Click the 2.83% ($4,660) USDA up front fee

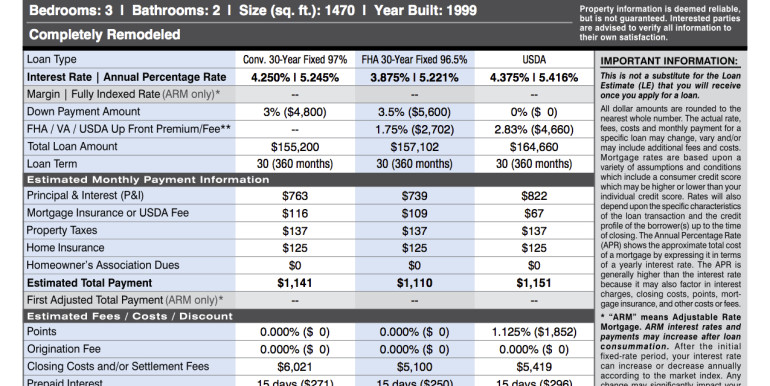tap(534, 130)
